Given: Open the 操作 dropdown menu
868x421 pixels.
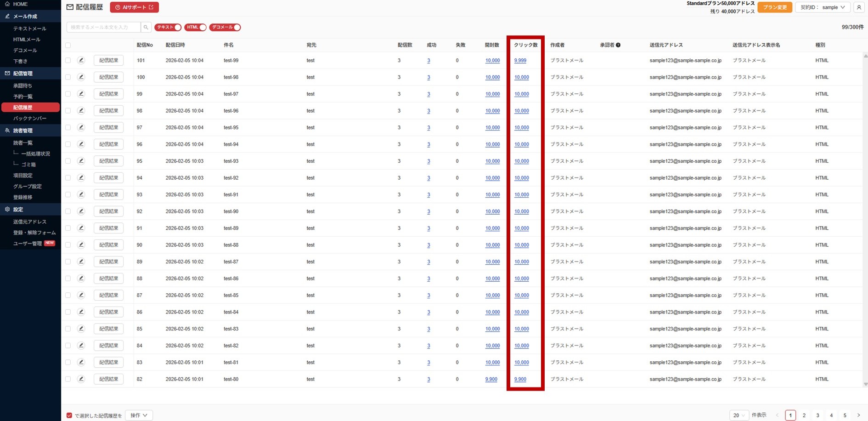Looking at the screenshot, I should pyautogui.click(x=139, y=415).
